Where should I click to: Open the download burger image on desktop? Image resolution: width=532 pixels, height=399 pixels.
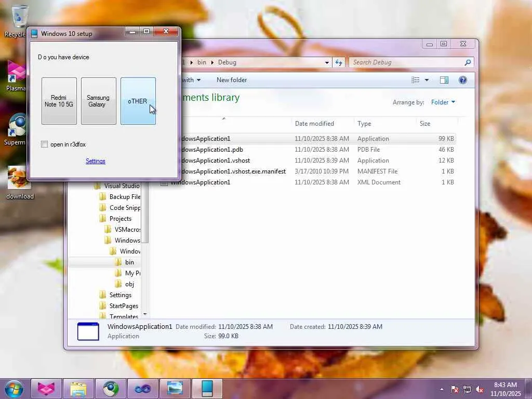tap(19, 182)
